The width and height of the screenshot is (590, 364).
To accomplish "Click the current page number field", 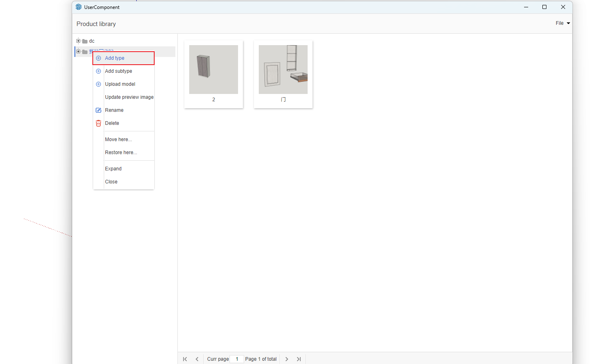I will [x=237, y=359].
